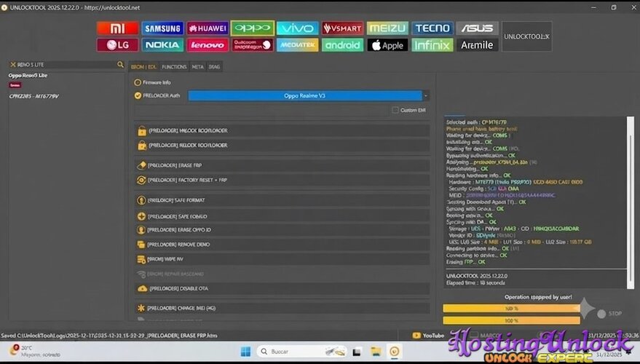Click the lower 100 % progress bar
Viewport: 640px width, 364px height.
coord(511,321)
